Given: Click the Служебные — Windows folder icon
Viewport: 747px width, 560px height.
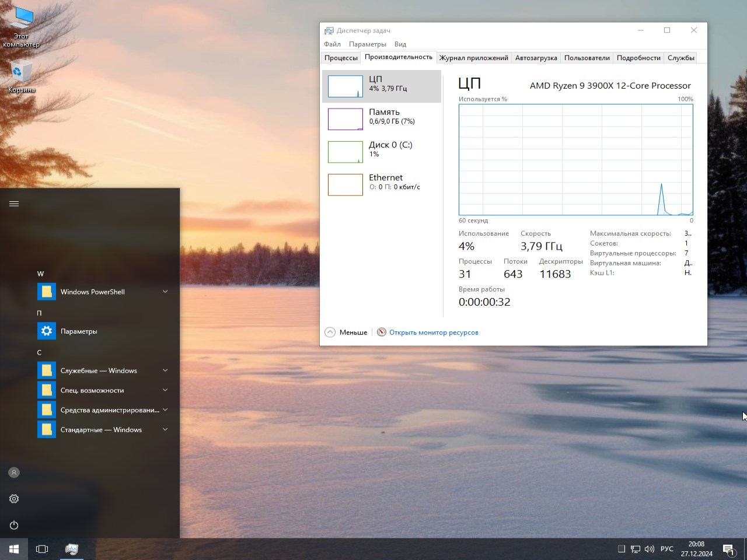Looking at the screenshot, I should pos(47,370).
